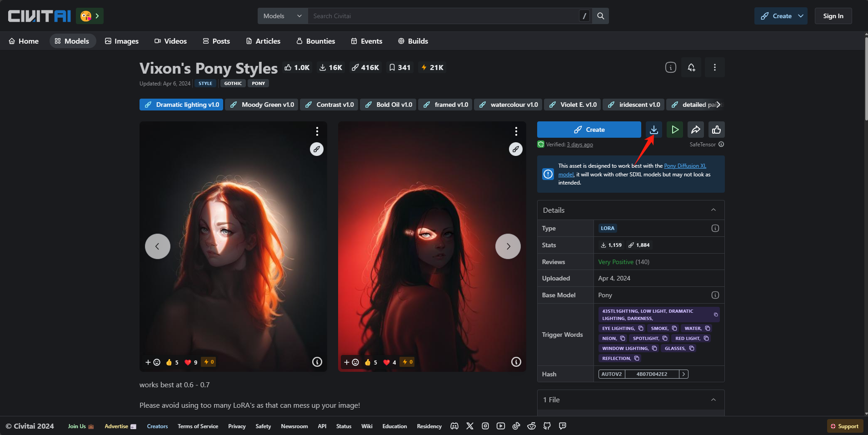Open the Pony Diffusion XL model link
The image size is (868, 435).
685,166
